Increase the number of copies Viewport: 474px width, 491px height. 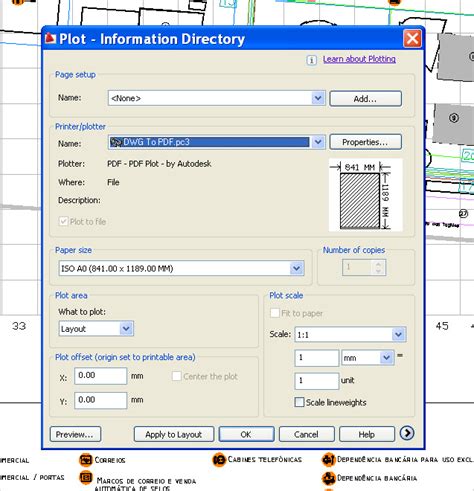point(378,264)
